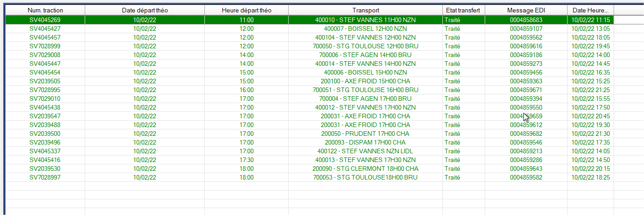Click the Transport column header

tap(366, 10)
